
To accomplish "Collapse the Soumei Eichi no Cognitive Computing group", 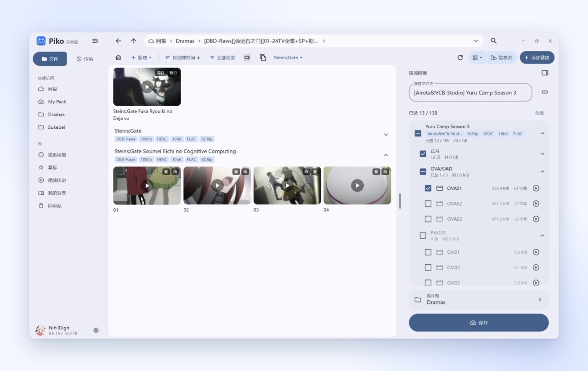I will [x=386, y=155].
